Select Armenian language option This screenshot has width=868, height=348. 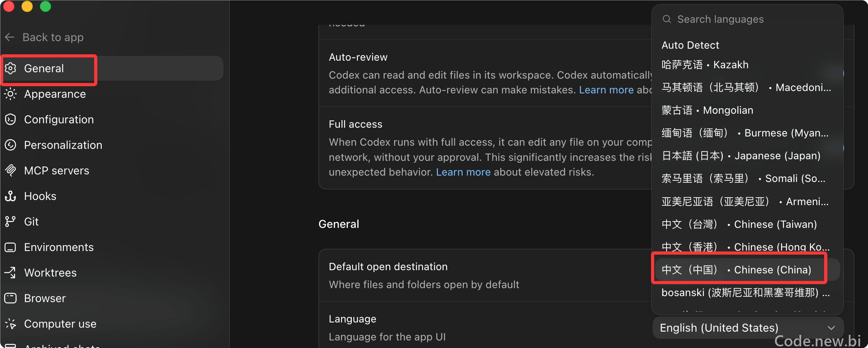pos(747,202)
